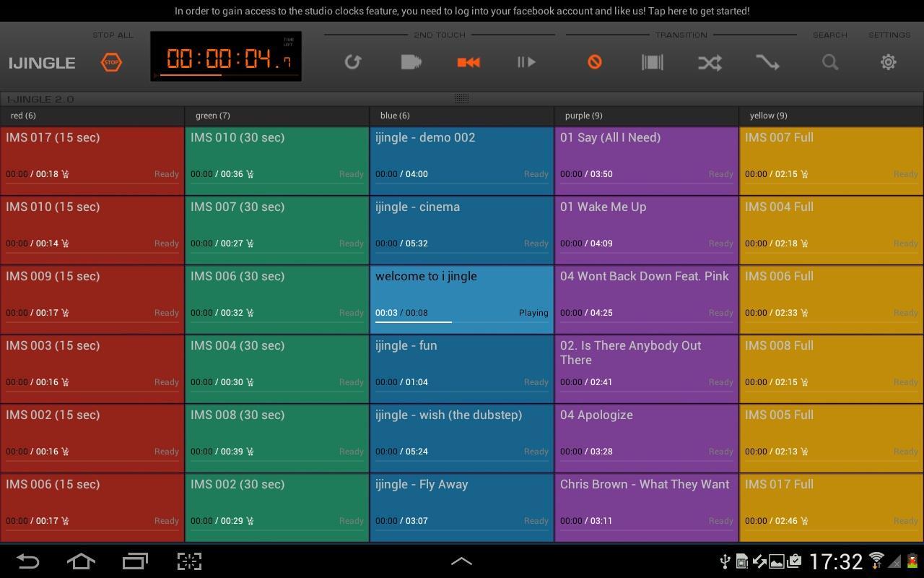The height and width of the screenshot is (578, 924).
Task: Enable the shuffle transition icon
Action: click(710, 62)
